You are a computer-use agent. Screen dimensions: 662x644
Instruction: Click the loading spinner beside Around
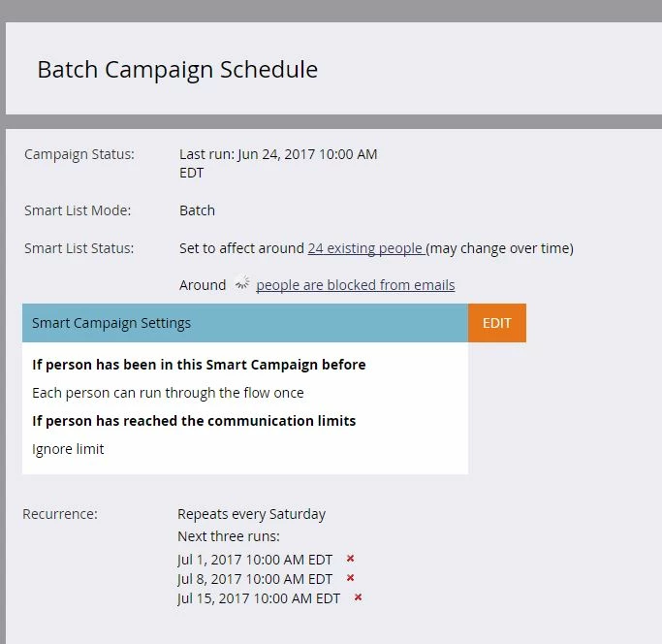pyautogui.click(x=242, y=282)
